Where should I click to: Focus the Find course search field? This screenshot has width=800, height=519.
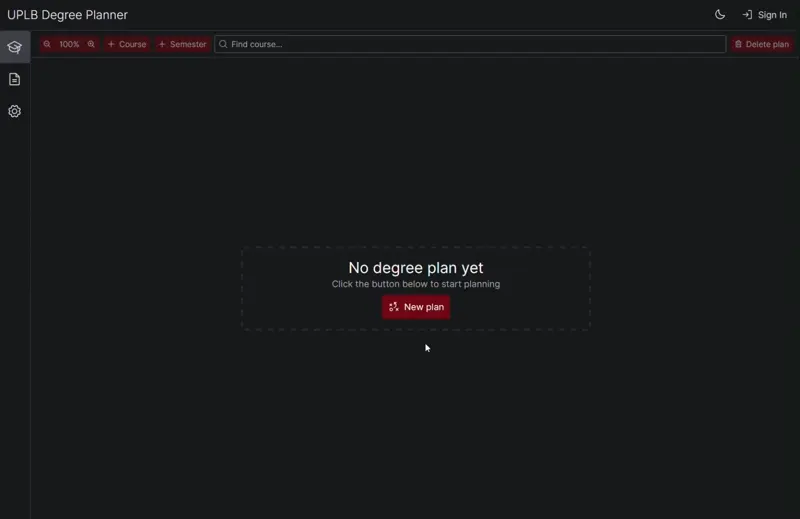pyautogui.click(x=470, y=44)
